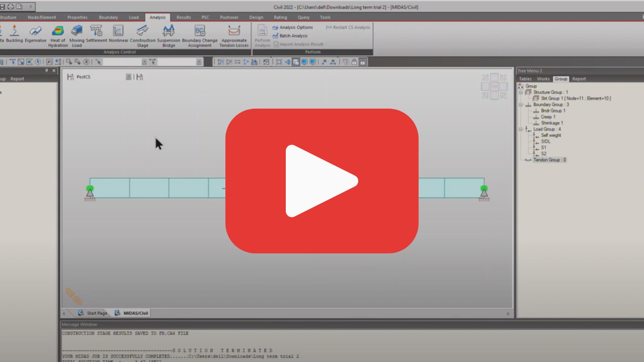The width and height of the screenshot is (644, 362).
Task: Open the Rating ribbon tab
Action: [x=280, y=17]
